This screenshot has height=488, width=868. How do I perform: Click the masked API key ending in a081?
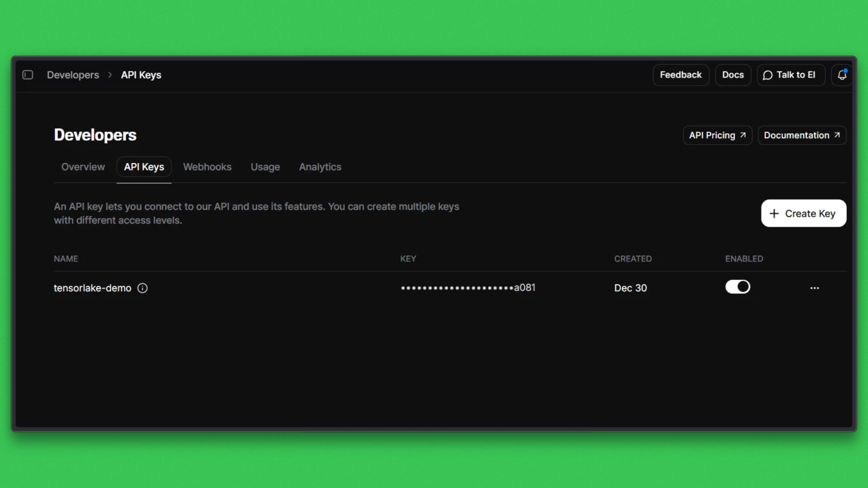[468, 287]
